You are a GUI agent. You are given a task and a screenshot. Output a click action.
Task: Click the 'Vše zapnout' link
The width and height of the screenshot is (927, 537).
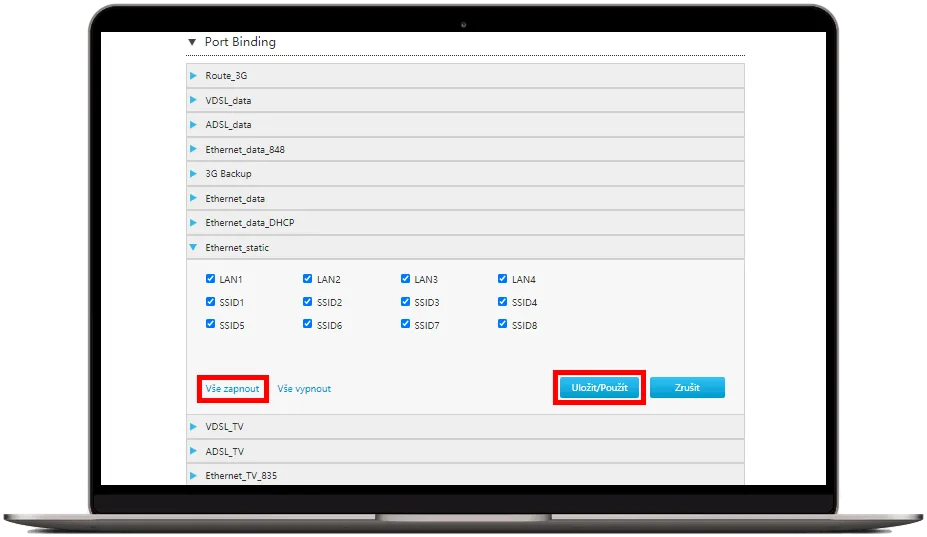(x=232, y=389)
